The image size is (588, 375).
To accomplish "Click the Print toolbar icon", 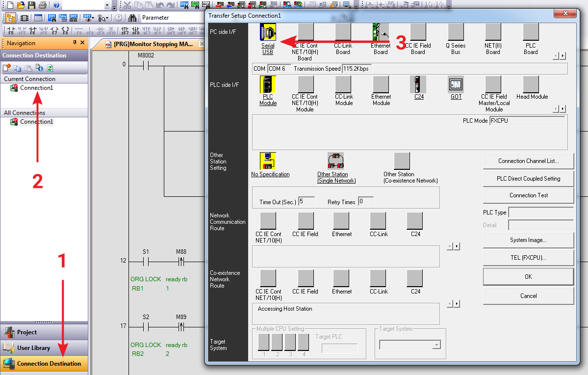I will [x=43, y=5].
